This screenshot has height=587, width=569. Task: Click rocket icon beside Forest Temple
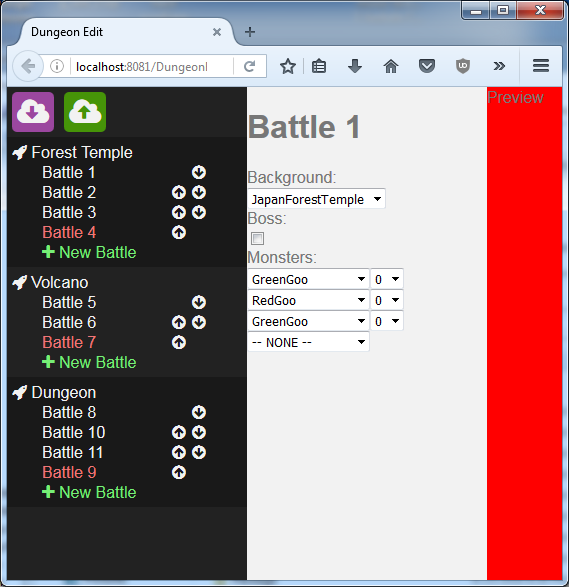(x=19, y=152)
